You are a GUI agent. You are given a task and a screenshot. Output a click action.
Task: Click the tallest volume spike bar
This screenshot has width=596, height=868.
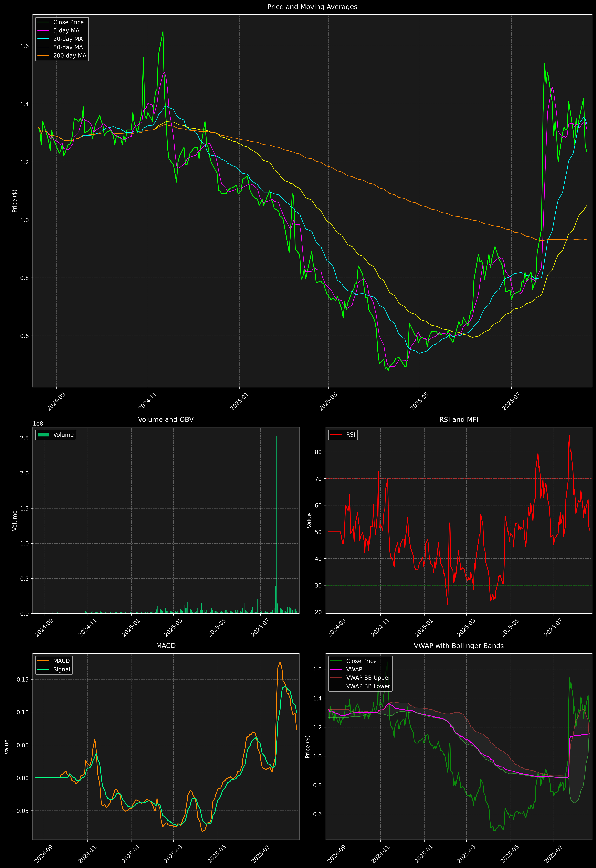276,523
